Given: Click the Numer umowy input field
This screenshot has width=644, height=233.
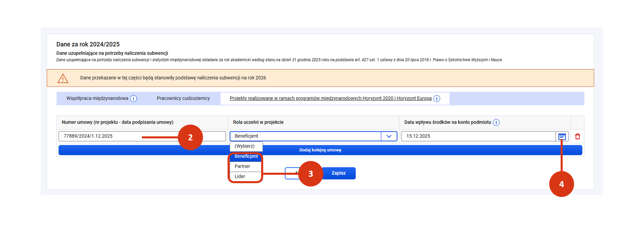Looking at the screenshot, I should [x=101, y=136].
